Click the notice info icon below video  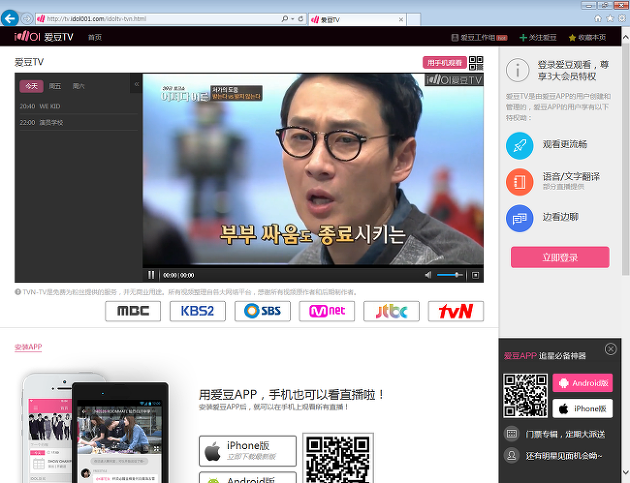(x=18, y=292)
